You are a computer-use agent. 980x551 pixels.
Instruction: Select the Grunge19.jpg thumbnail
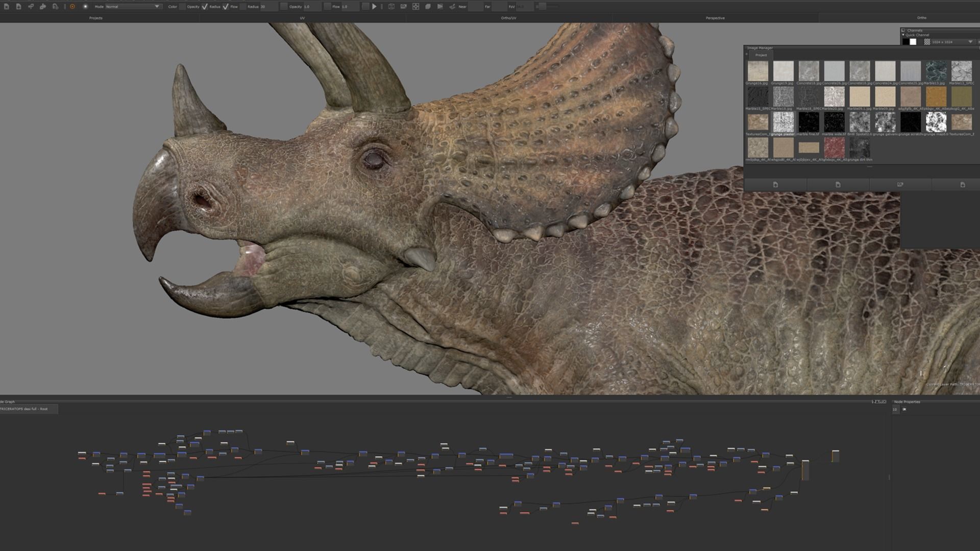point(783,71)
